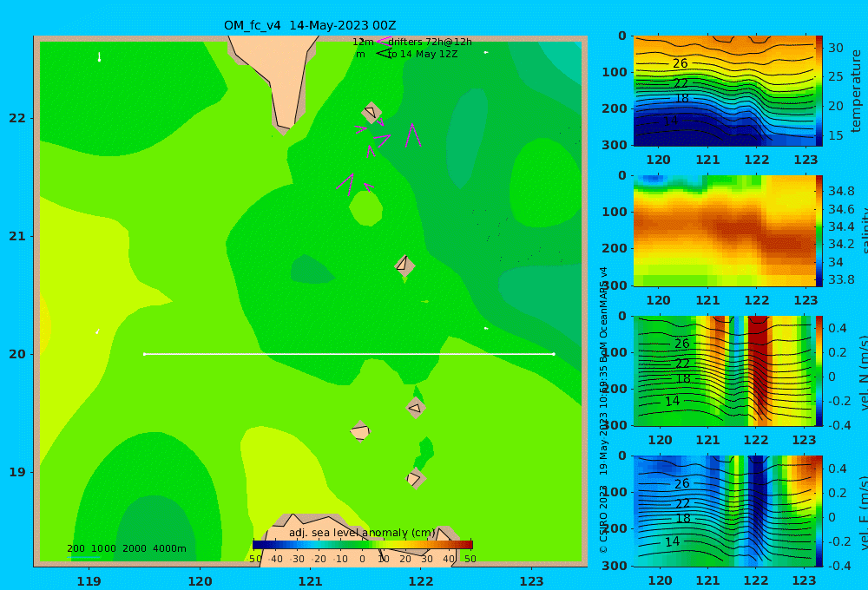Click longitude label 119 on the main map
This screenshot has width=868, height=590.
[89, 581]
